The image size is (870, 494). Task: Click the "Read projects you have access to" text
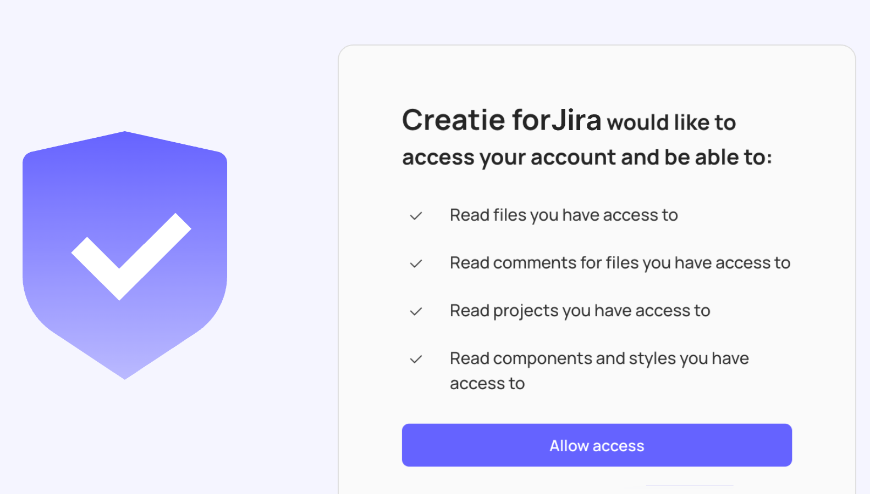(580, 311)
